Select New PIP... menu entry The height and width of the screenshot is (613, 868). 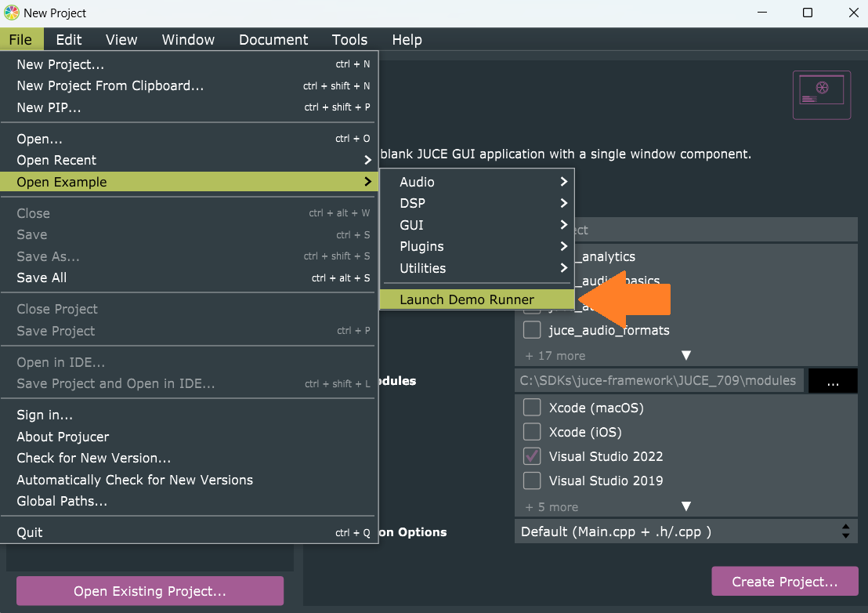coord(189,107)
